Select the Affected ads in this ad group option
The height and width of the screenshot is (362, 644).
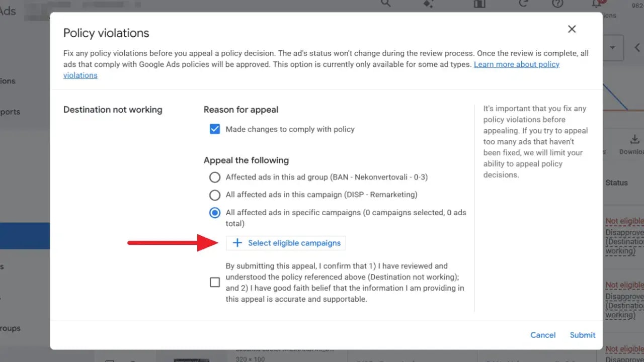215,177
